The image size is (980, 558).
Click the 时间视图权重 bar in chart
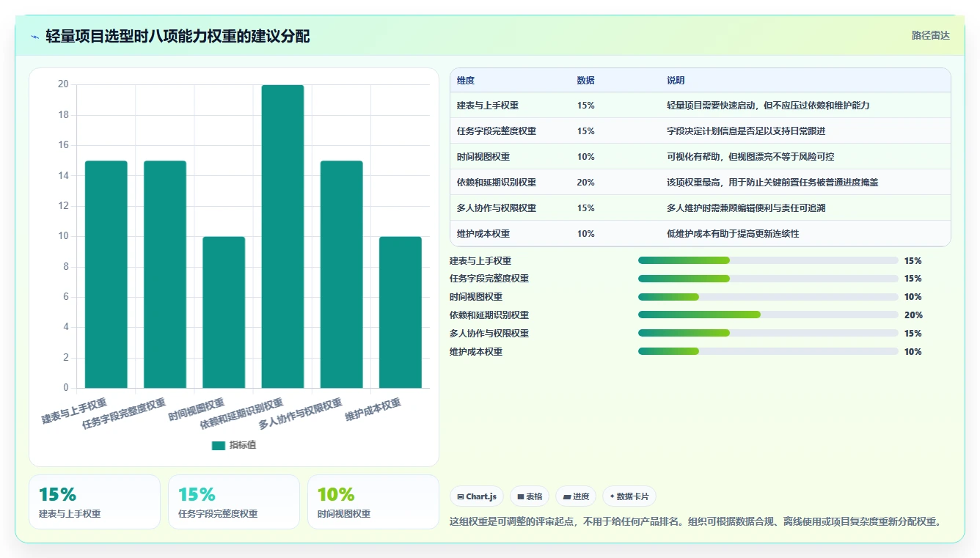click(x=224, y=312)
